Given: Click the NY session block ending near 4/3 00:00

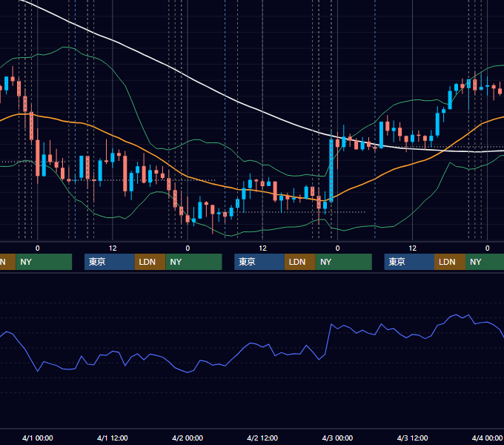Looking at the screenshot, I should pos(344,262).
